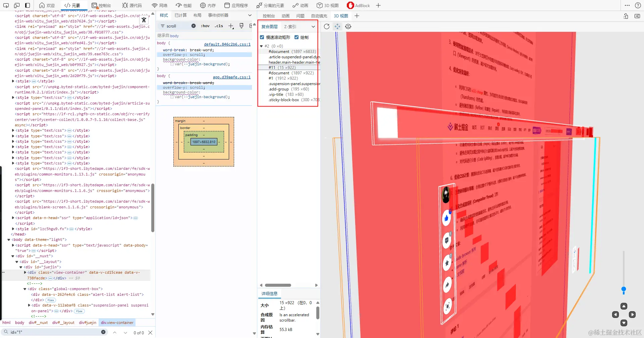Toggle the activity sidebar icon in DevTools
This screenshot has height=338, width=644.
pyautogui.click(x=28, y=5)
